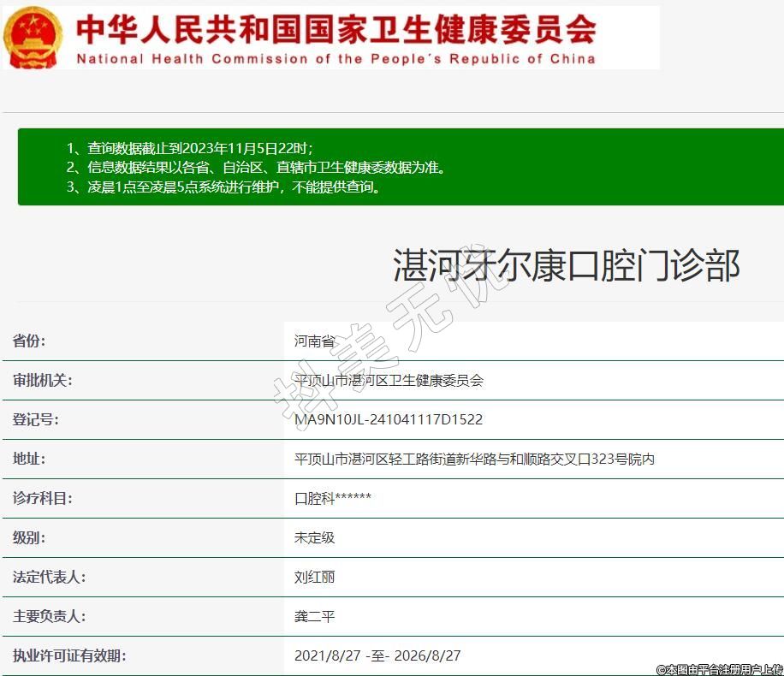
Task: Select the approval authority value 平顶山市湛河区卫生健康委员会
Action: (389, 380)
